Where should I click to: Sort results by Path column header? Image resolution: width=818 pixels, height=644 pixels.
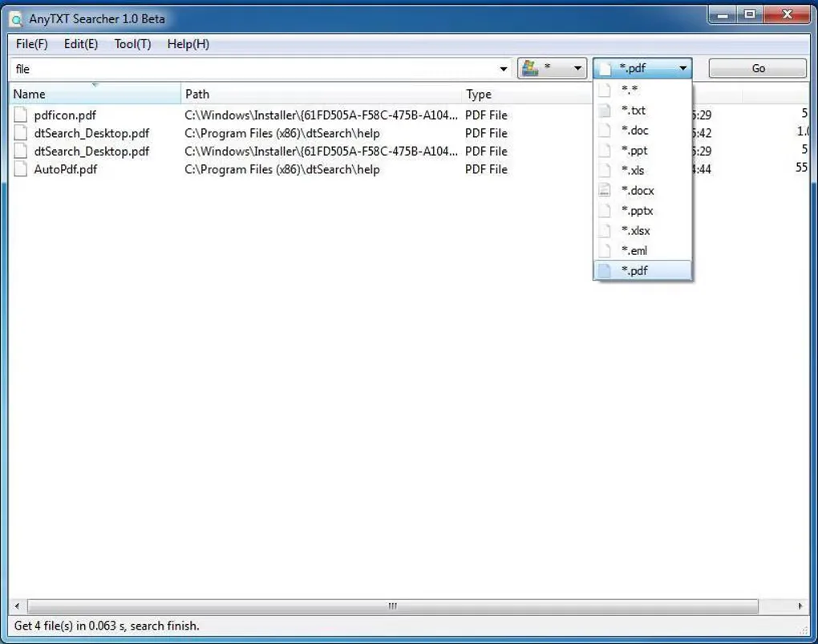click(322, 94)
